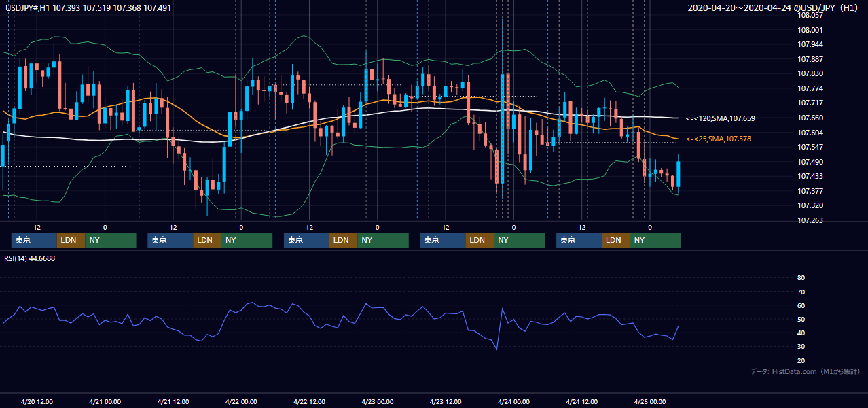Select the RSI(14) 44.6688 indicator title

[30, 258]
